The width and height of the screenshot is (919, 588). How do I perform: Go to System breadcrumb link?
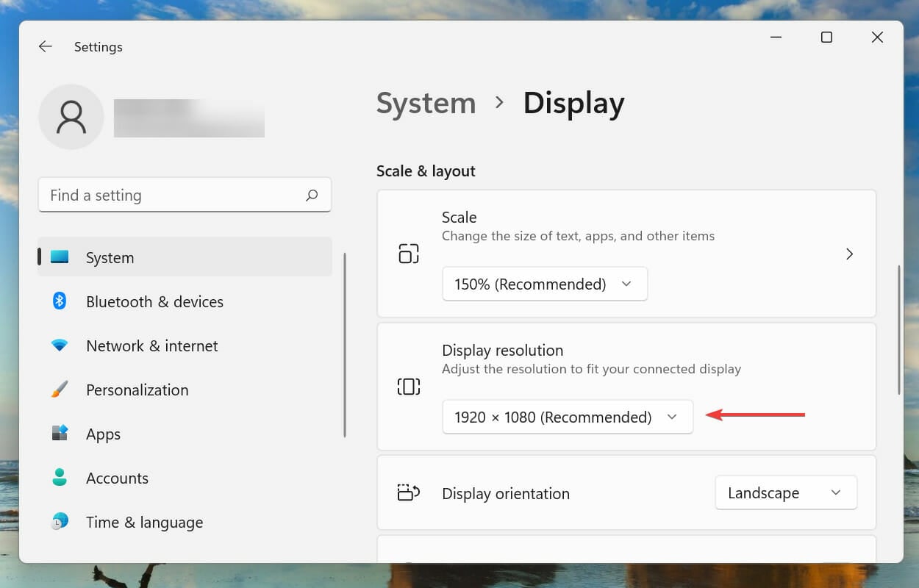[x=426, y=103]
